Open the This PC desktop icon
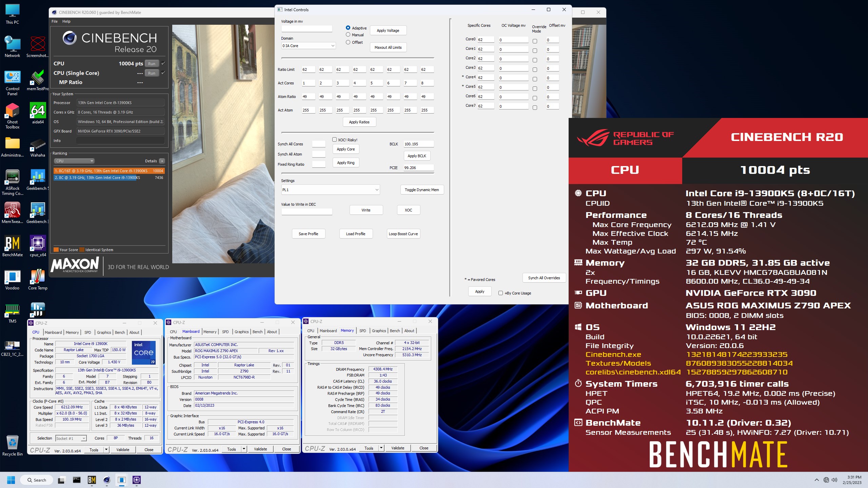This screenshot has height=488, width=868. 12,14
